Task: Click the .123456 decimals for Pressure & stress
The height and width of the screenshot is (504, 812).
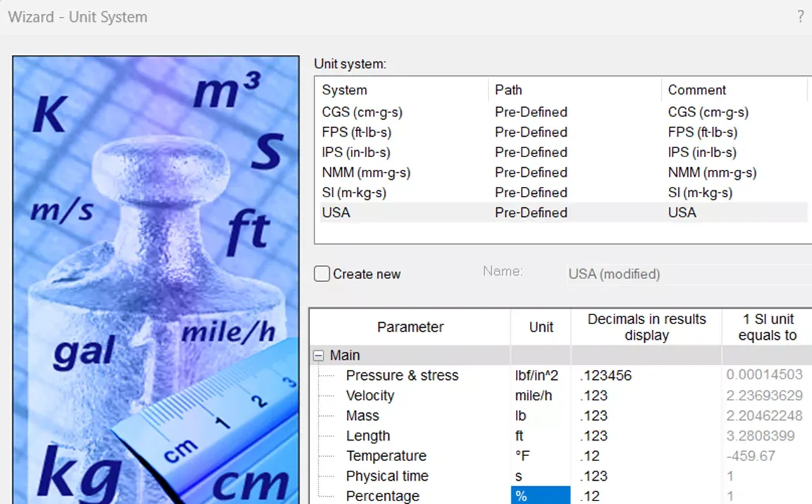Action: 646,375
